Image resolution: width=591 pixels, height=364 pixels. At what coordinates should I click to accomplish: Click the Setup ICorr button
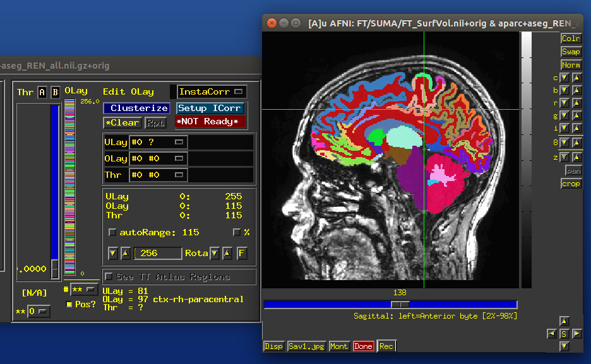coord(210,108)
